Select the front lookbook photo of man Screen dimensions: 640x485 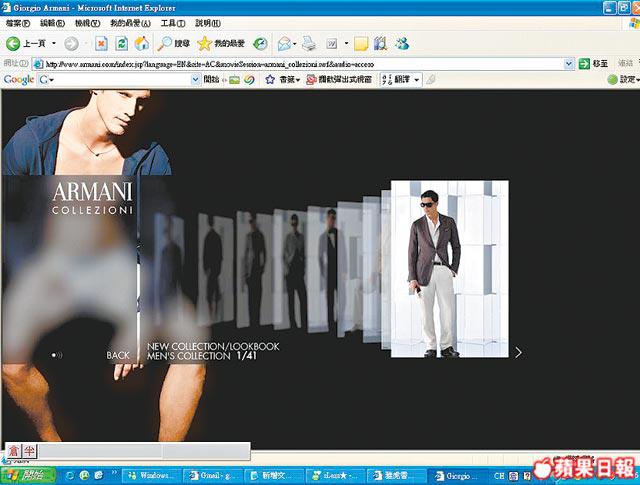pyautogui.click(x=449, y=269)
